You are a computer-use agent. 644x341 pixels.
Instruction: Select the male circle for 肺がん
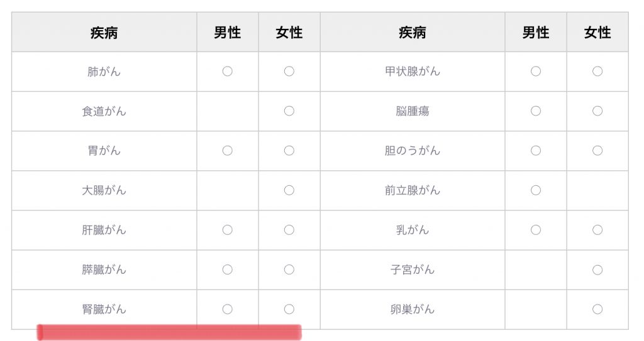tap(227, 72)
